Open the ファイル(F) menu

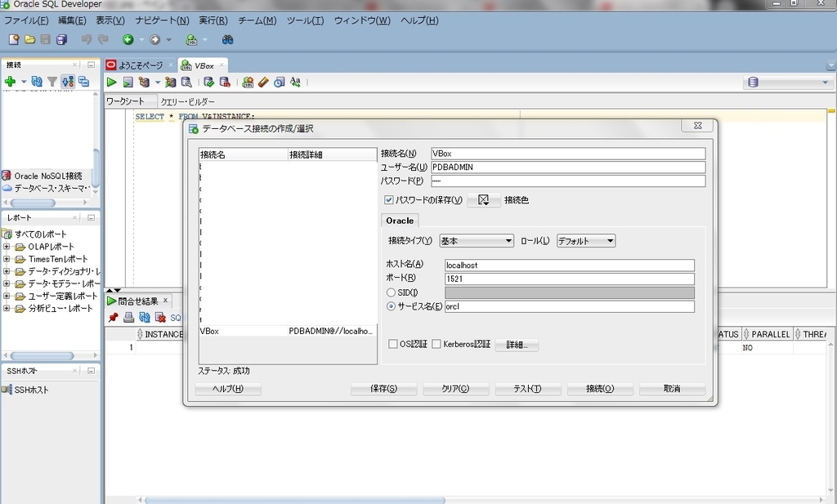pyautogui.click(x=26, y=20)
